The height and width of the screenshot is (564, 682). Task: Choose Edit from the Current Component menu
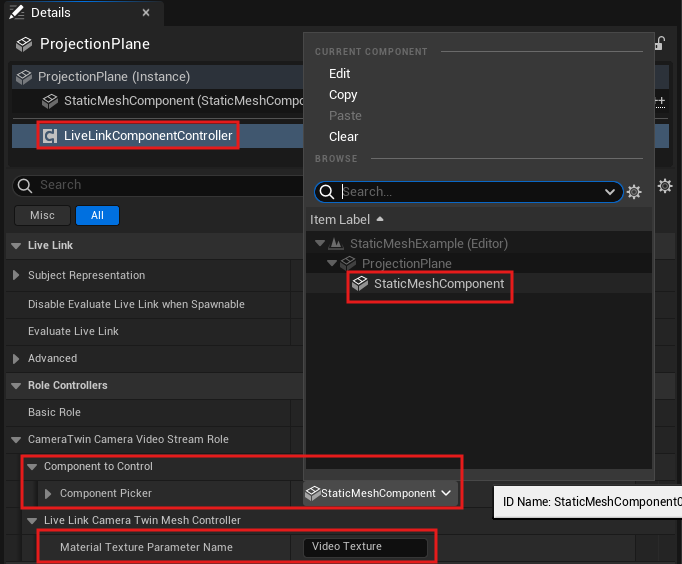340,74
